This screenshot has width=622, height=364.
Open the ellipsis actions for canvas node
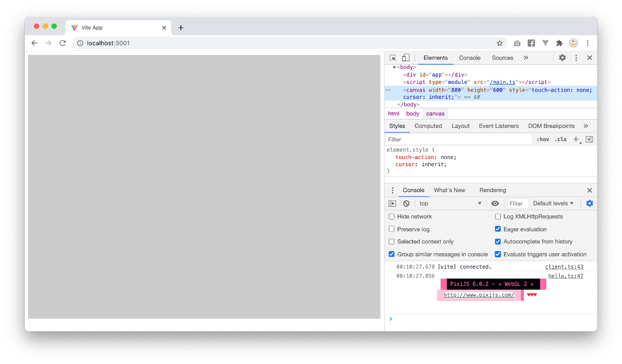[x=388, y=90]
